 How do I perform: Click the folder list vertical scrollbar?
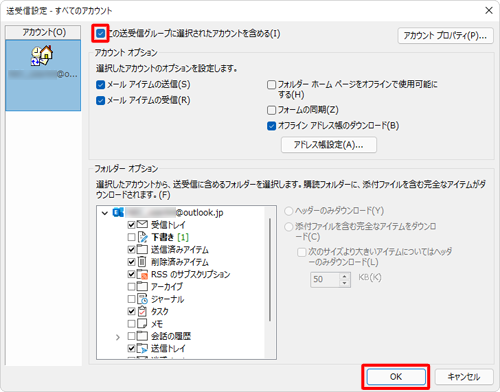[269, 270]
